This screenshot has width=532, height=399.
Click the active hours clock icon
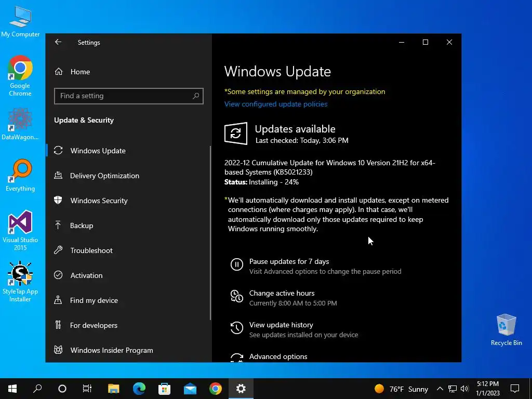coord(237,296)
